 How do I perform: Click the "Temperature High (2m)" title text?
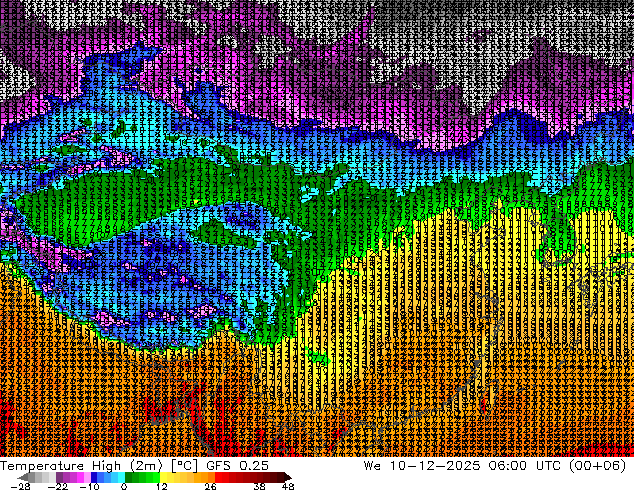pos(81,466)
